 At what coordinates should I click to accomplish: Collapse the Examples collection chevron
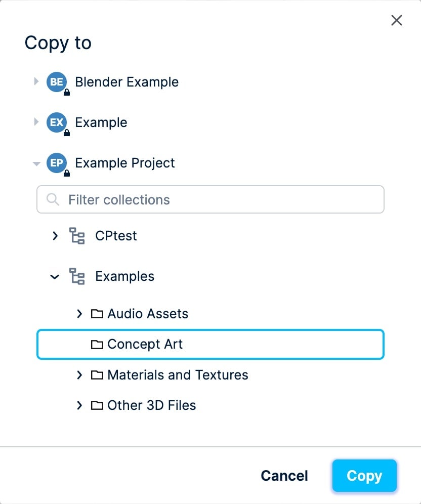(x=55, y=277)
